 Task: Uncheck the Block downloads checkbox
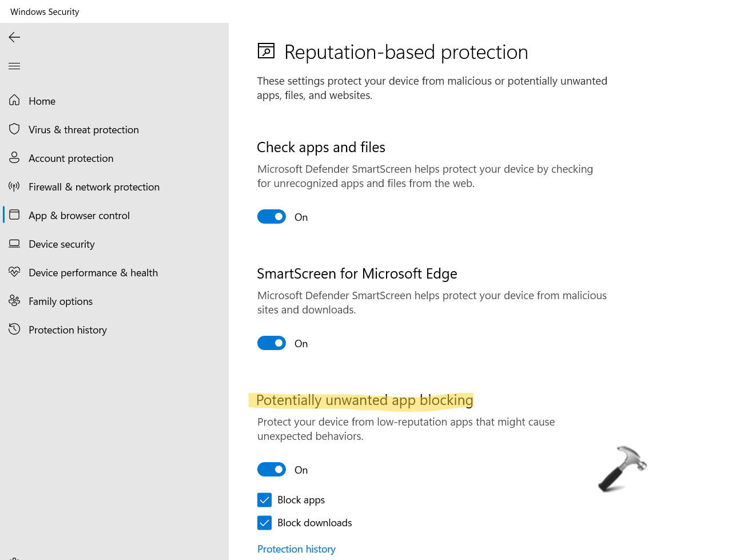265,523
